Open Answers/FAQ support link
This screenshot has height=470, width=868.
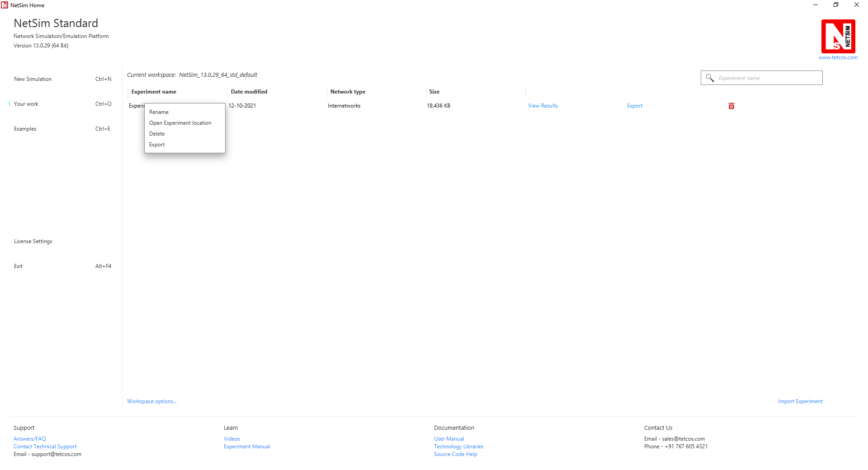(30, 439)
